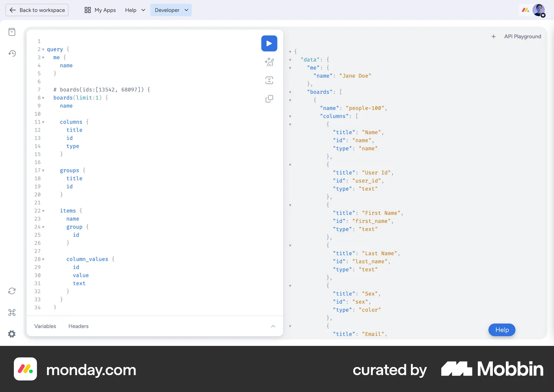Open the user profile avatar
The width and height of the screenshot is (554, 392).
tap(539, 10)
